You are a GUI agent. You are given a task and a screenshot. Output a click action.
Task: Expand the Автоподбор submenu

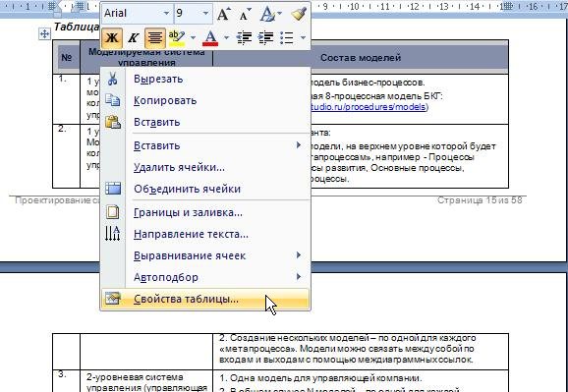205,277
